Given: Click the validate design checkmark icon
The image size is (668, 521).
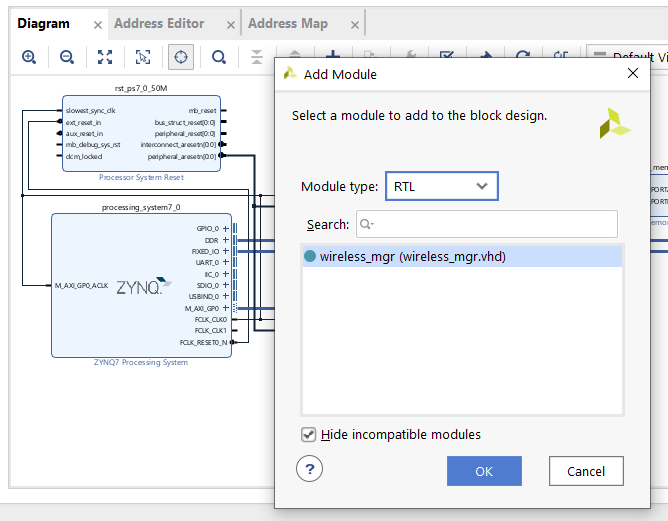Looking at the screenshot, I should coord(446,54).
